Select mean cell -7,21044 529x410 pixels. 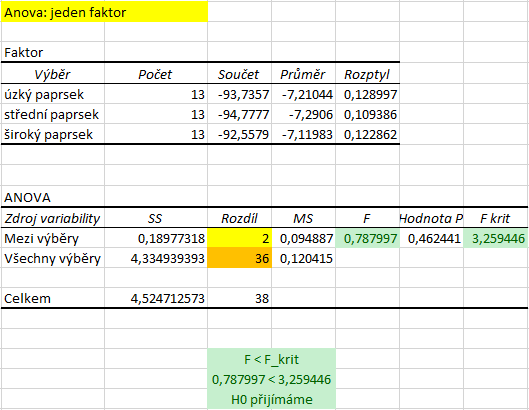tap(304, 94)
